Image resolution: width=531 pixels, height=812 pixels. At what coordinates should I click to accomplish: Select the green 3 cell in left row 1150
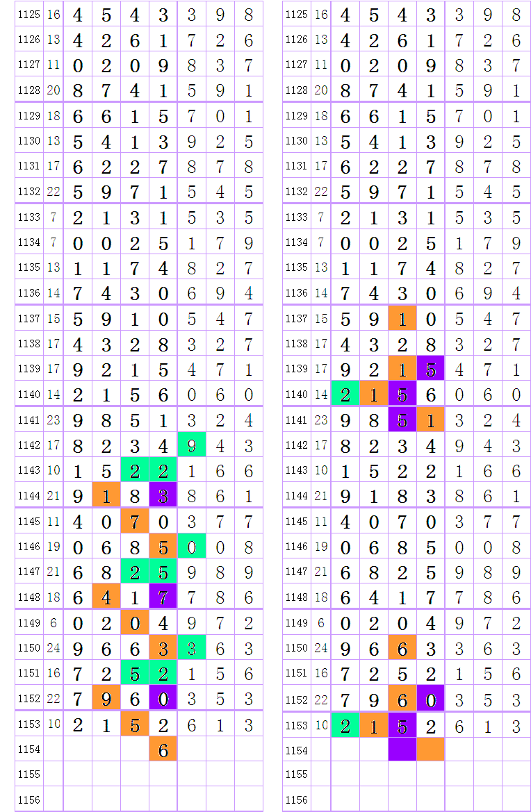pyautogui.click(x=192, y=648)
